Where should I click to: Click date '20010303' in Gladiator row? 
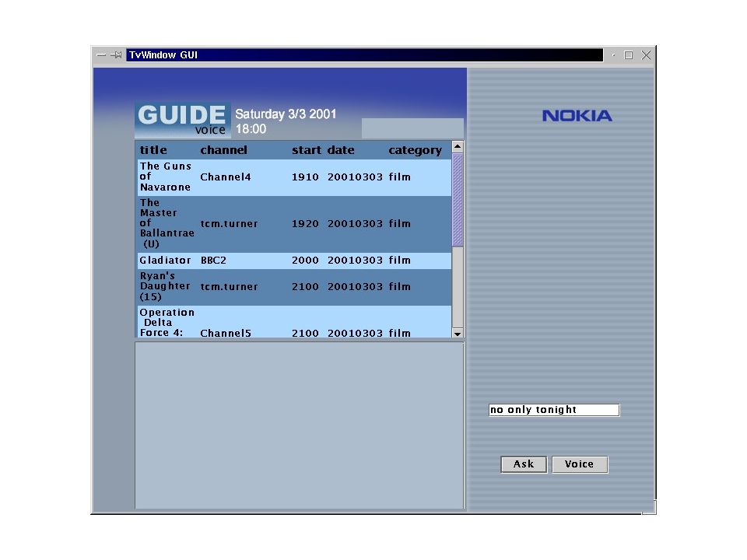click(355, 261)
